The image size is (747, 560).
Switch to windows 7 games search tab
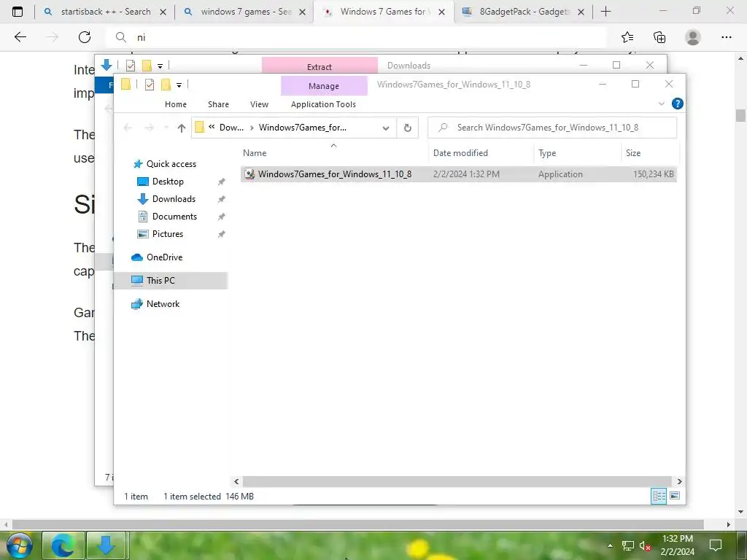(x=246, y=12)
